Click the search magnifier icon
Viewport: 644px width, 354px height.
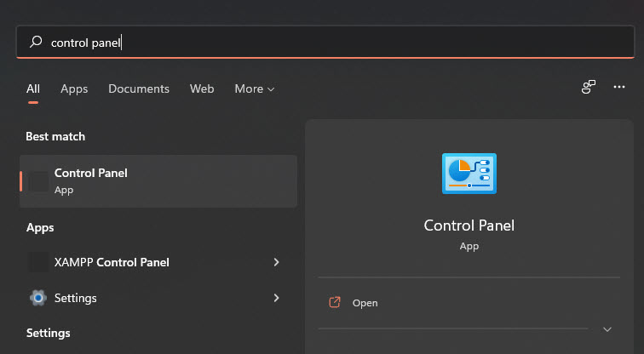coord(36,42)
